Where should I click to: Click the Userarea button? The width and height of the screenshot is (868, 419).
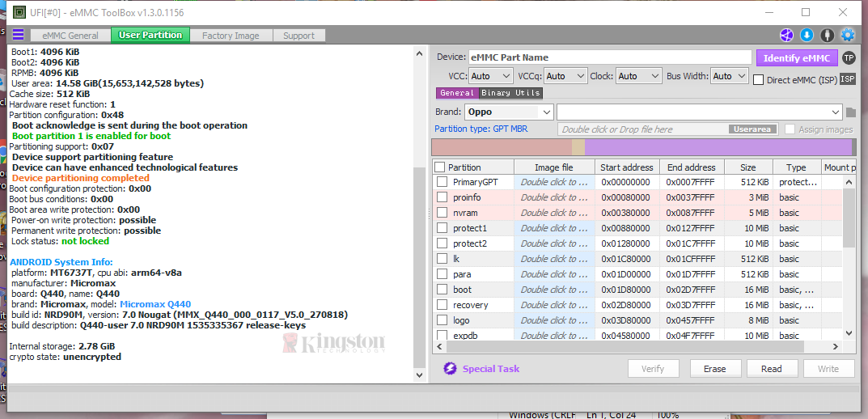click(x=753, y=129)
